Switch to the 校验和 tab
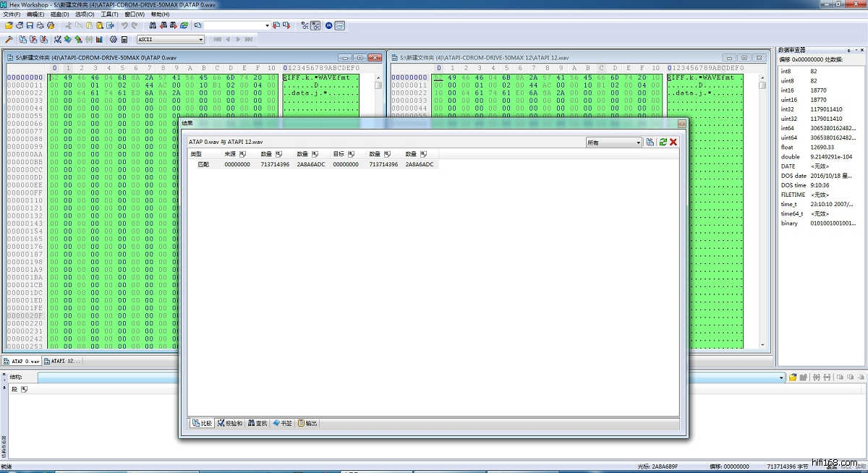Screen dimensions: 868x473 click(229, 423)
